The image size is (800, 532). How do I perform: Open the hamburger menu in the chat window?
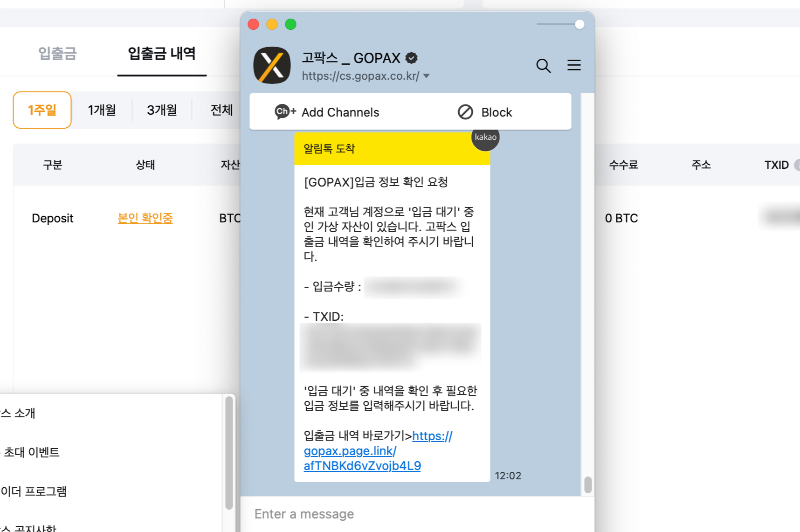point(574,65)
